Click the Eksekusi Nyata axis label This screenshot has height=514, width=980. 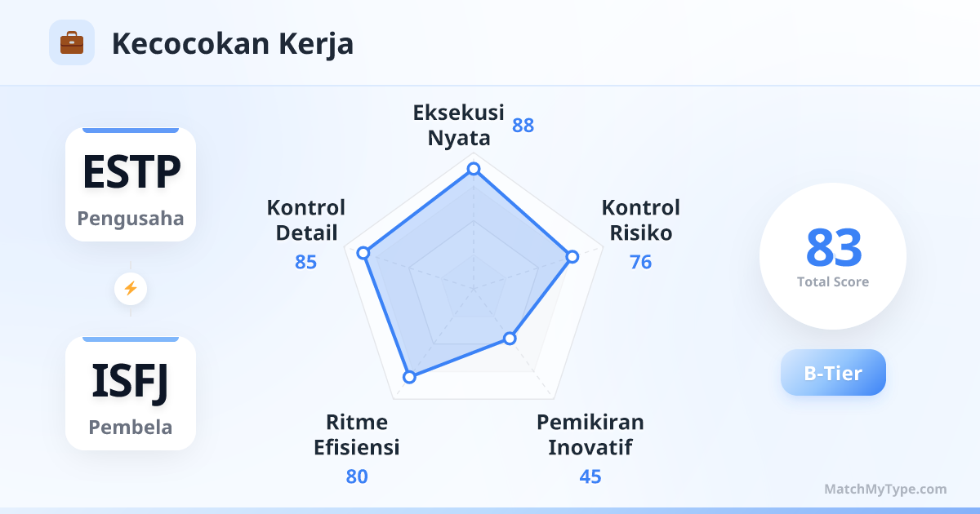point(459,125)
